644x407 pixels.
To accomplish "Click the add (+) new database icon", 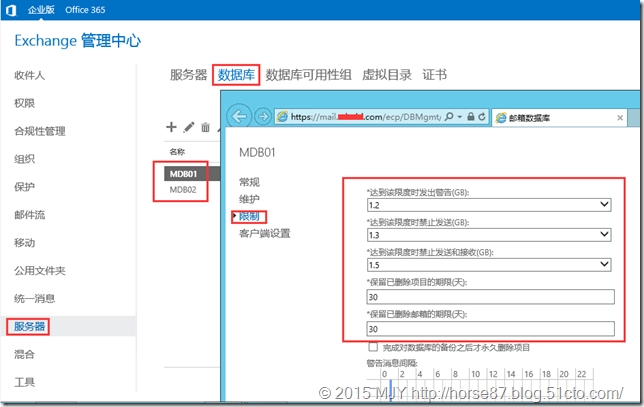I will click(x=171, y=127).
